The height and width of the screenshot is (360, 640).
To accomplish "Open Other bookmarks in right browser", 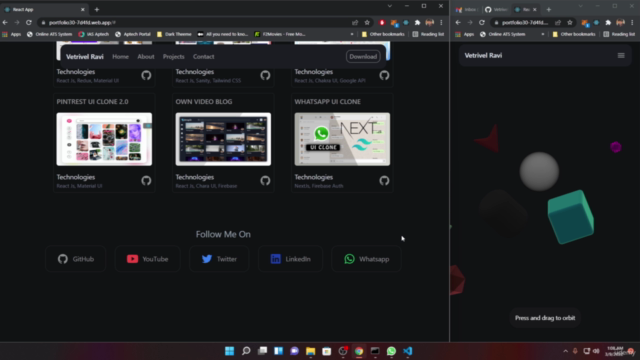I will point(574,34).
